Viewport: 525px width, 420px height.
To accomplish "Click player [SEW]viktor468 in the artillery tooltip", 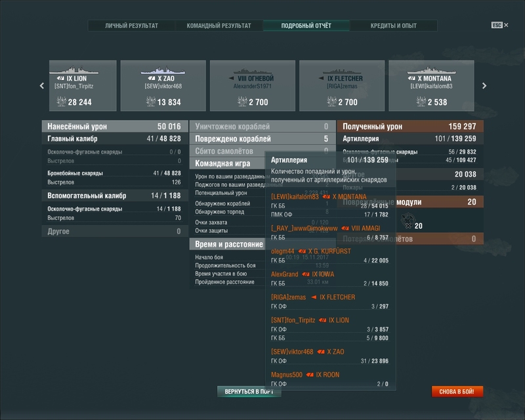I will [292, 352].
